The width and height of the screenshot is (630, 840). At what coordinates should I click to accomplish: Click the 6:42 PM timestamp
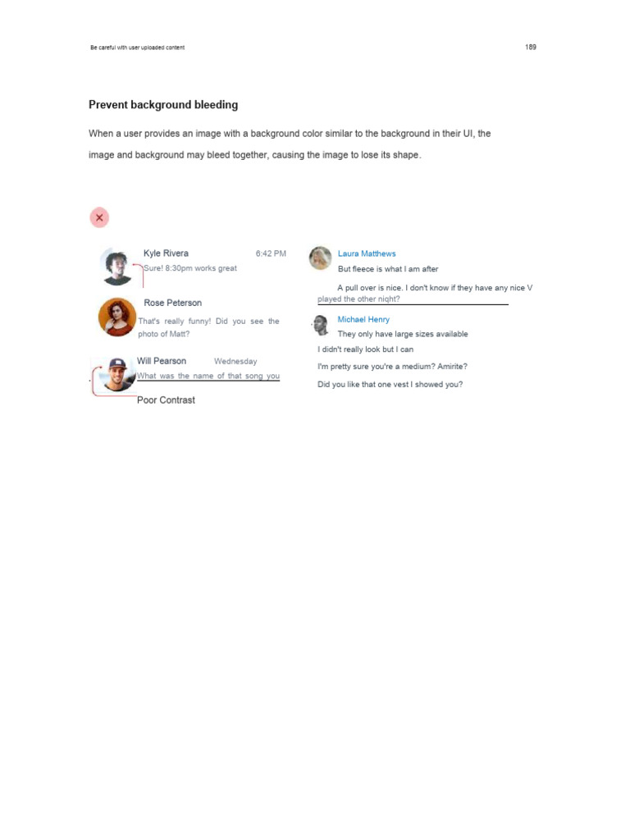tap(271, 253)
